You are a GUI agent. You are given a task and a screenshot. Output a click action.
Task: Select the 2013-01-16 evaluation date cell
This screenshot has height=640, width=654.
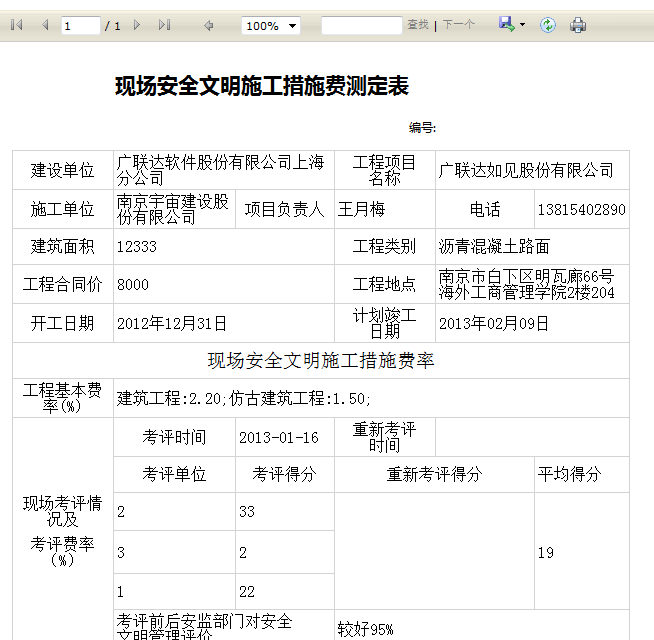click(285, 437)
